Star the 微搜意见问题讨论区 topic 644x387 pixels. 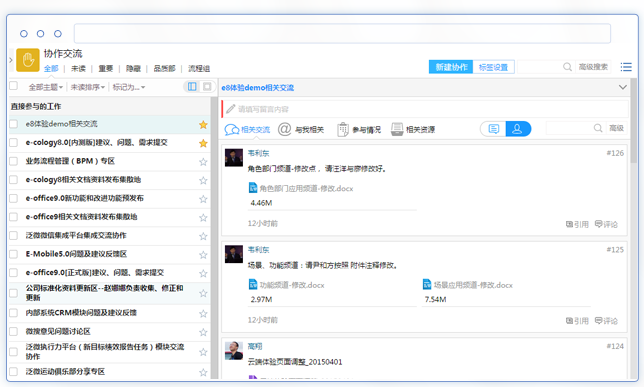point(203,332)
